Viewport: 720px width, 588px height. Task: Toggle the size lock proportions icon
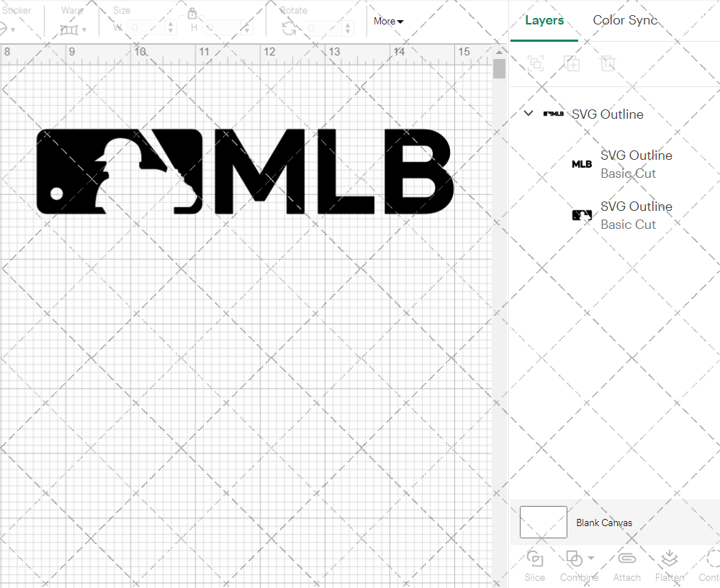point(192,13)
